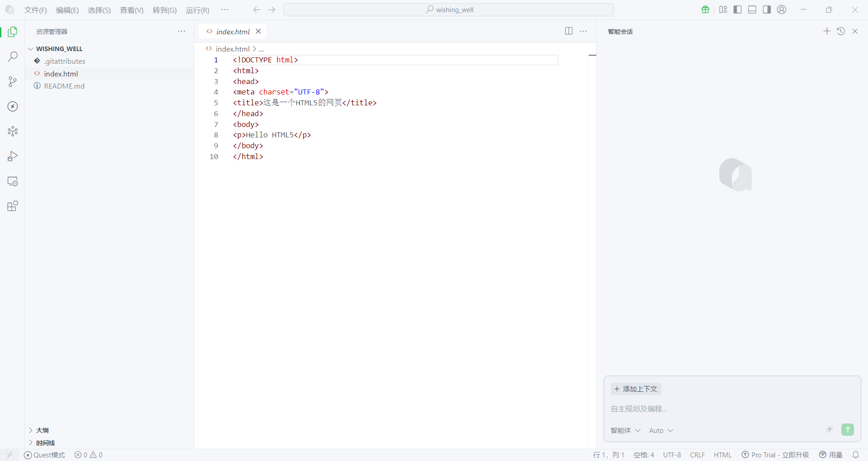
Task: Click the enhance prompt sparkle icon
Action: 830,429
